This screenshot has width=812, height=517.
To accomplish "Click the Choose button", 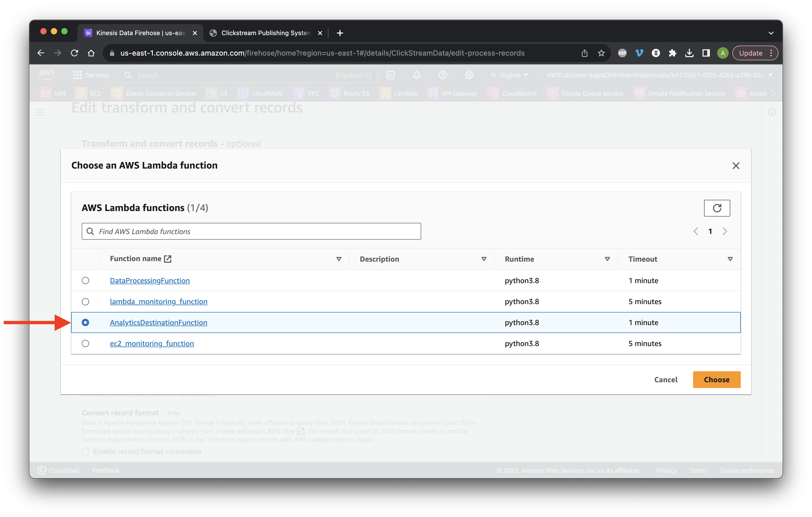I will pyautogui.click(x=717, y=380).
